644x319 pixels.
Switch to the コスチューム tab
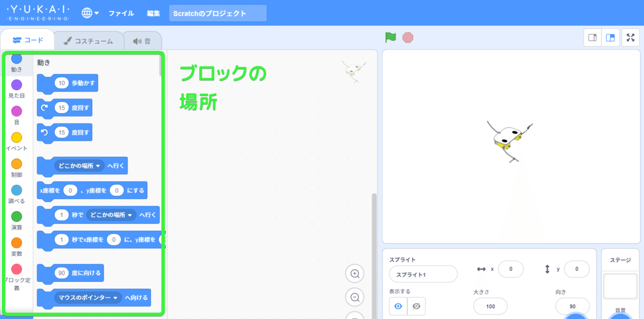point(89,39)
